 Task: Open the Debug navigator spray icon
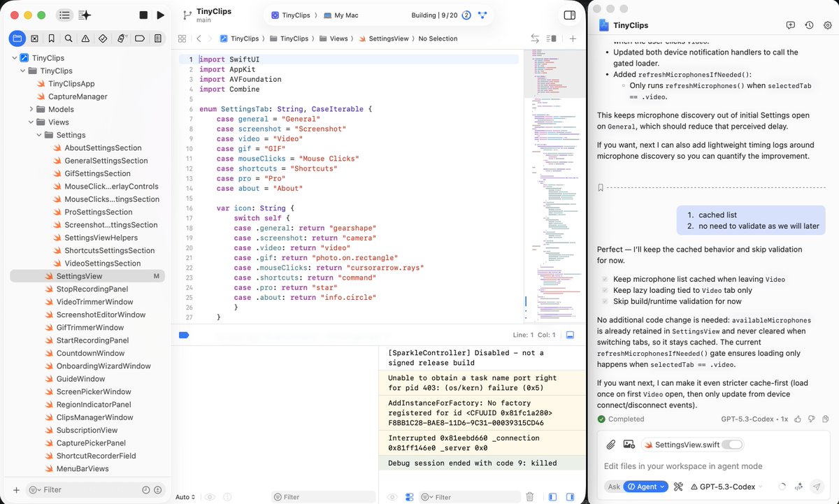(x=122, y=38)
